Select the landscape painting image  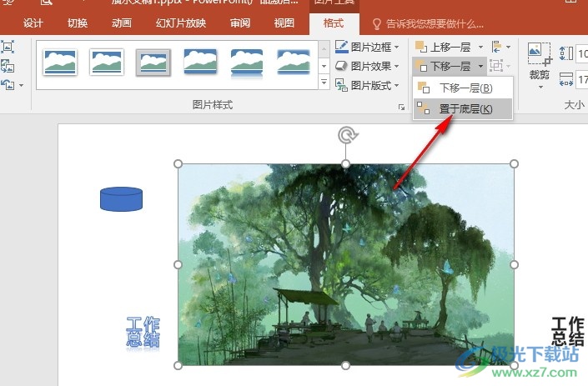pos(346,264)
